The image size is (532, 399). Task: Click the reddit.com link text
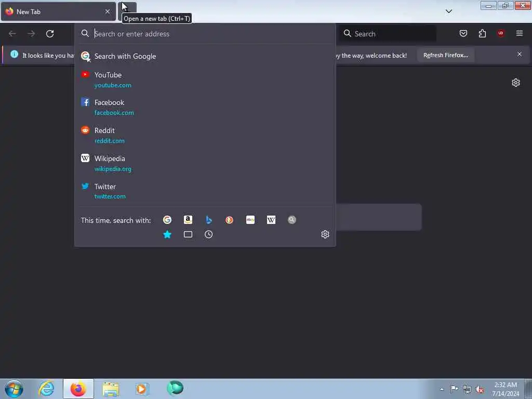[x=109, y=141]
